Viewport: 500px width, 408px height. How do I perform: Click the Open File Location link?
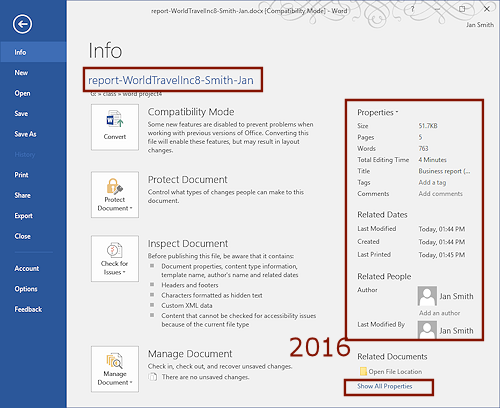pyautogui.click(x=395, y=371)
